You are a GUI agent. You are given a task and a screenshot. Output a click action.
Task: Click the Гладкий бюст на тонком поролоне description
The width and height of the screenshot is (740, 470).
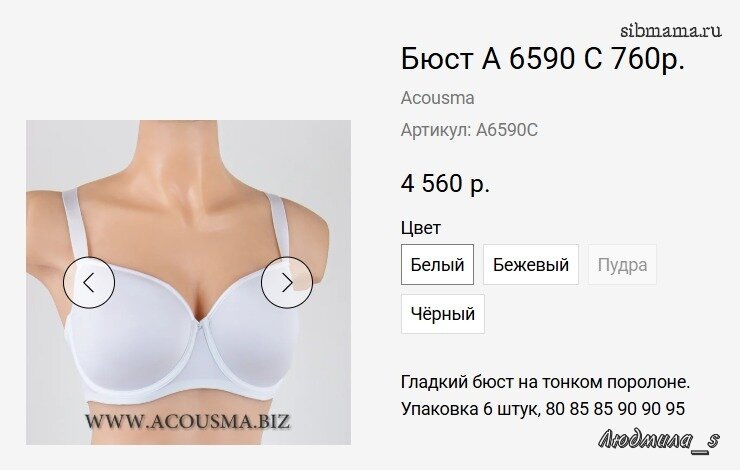pos(546,382)
